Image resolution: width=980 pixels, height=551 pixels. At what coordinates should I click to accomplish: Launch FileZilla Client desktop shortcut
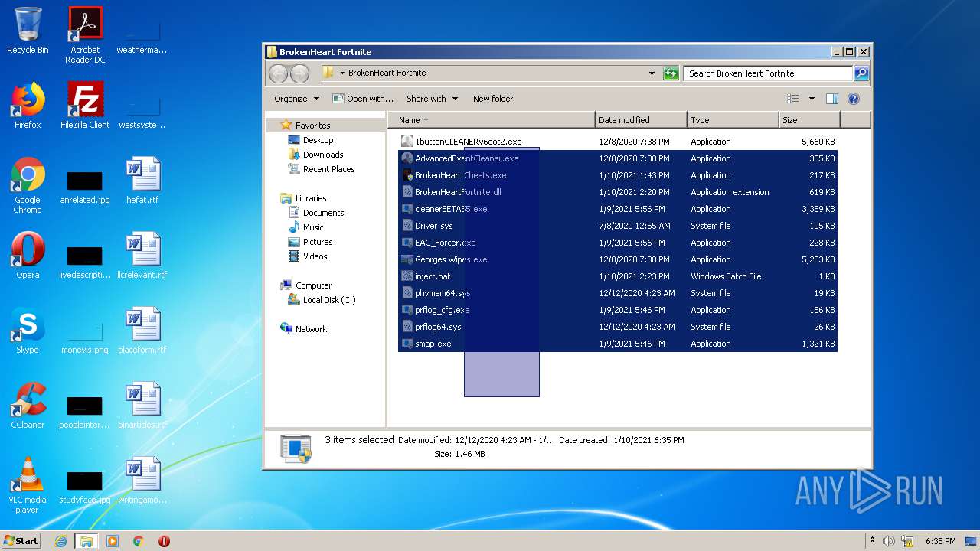pos(85,105)
